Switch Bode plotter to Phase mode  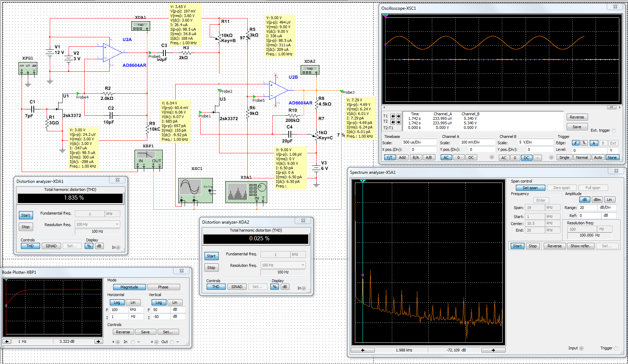[x=163, y=287]
